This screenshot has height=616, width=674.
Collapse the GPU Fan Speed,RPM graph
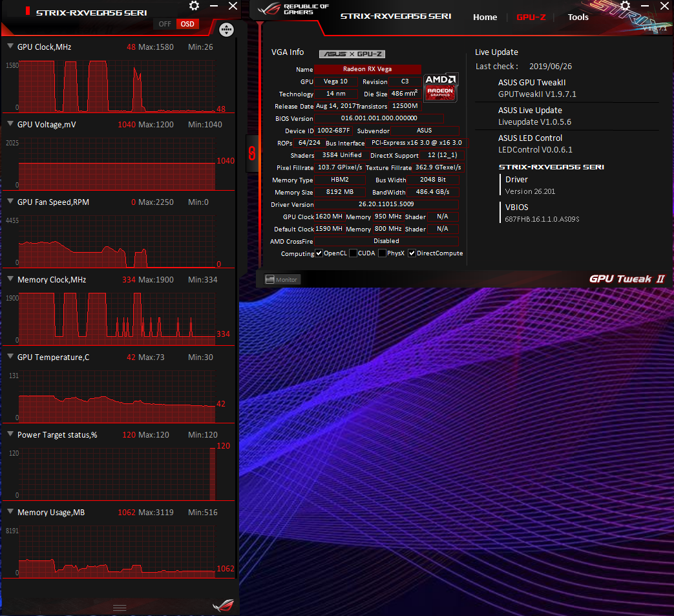pos(10,201)
